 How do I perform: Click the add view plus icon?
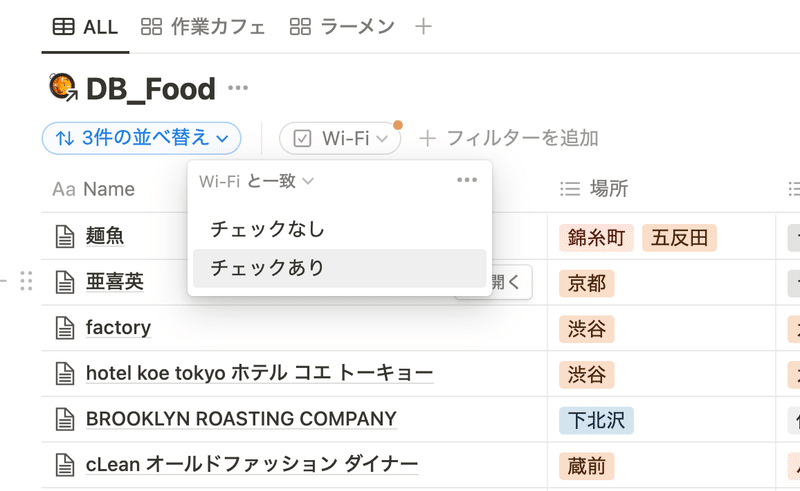[x=423, y=27]
